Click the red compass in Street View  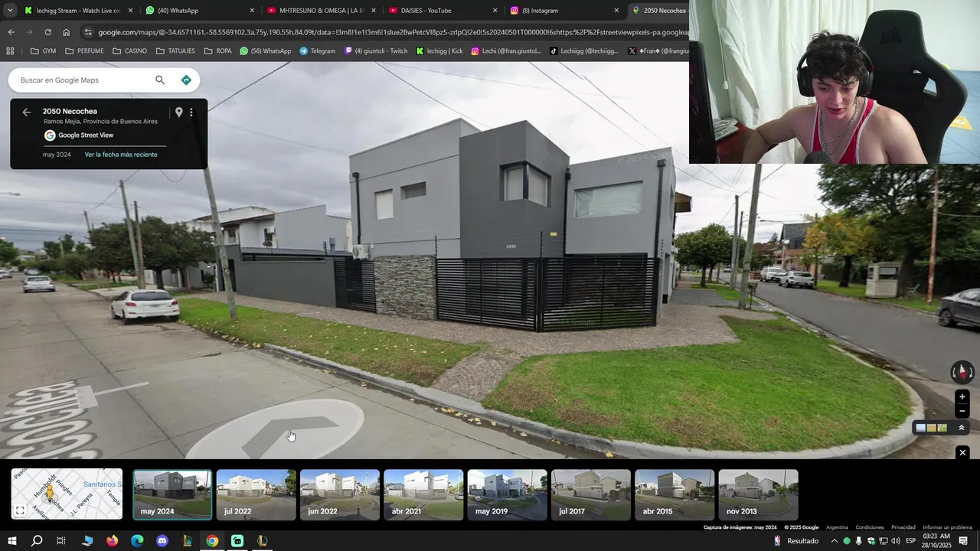coord(962,373)
